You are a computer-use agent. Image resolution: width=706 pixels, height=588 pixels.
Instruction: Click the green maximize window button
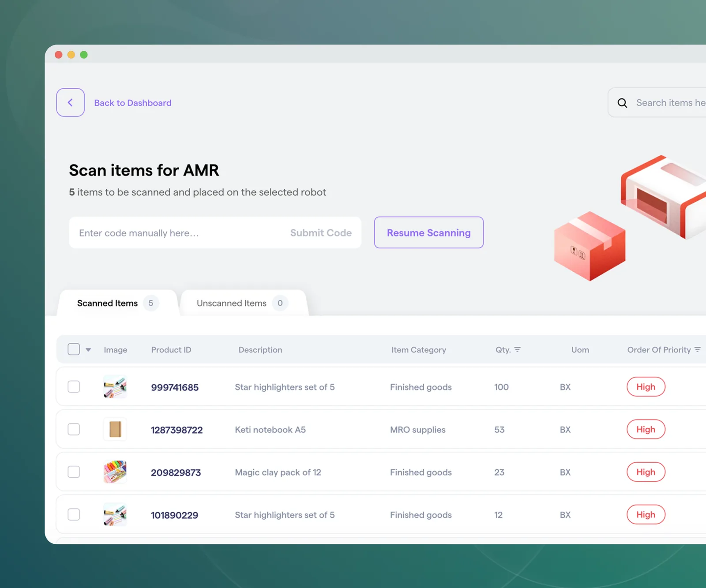[84, 55]
